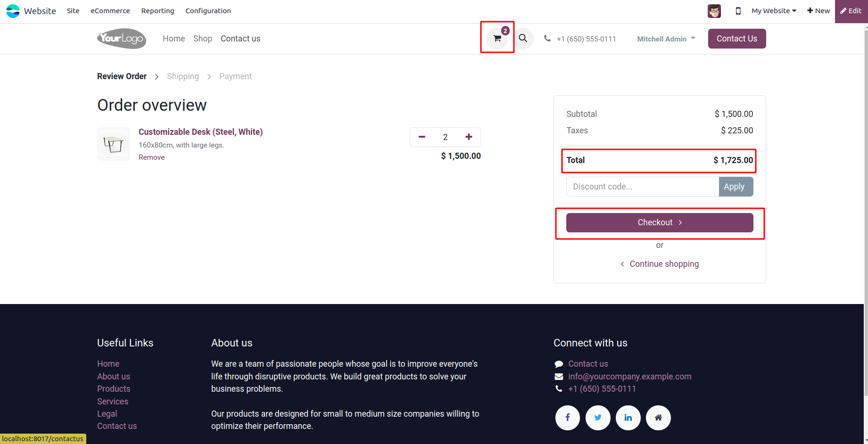Open the Facebook social icon

[567, 418]
